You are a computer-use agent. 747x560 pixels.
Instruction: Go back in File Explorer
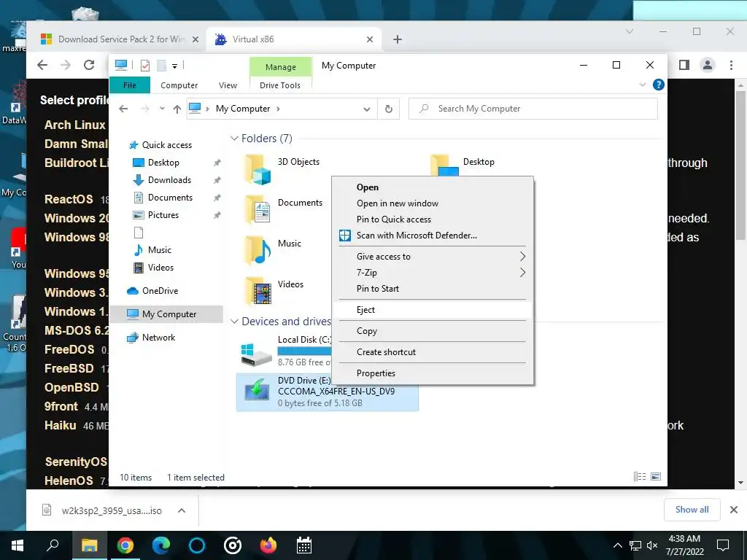click(123, 109)
